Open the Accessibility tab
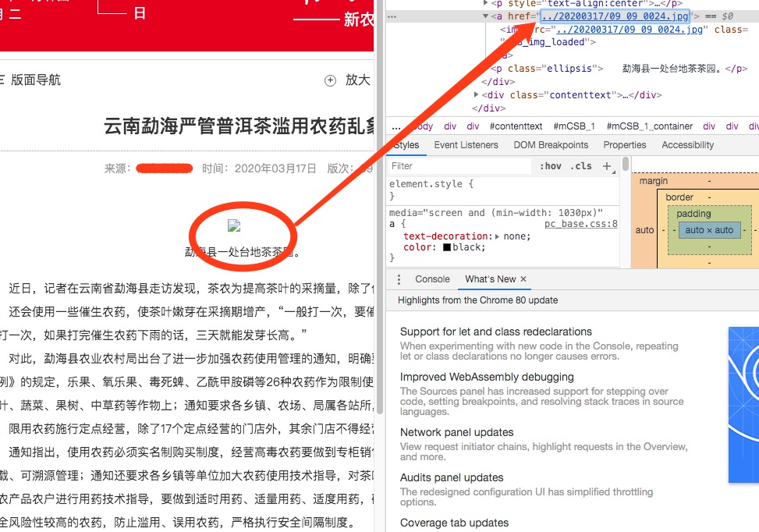Image resolution: width=759 pixels, height=532 pixels. pyautogui.click(x=688, y=145)
